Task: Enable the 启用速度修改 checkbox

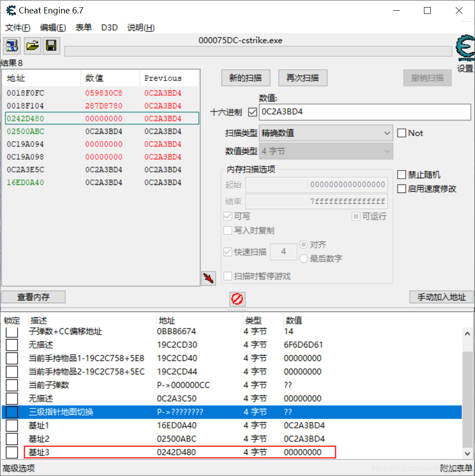Action: coord(402,189)
